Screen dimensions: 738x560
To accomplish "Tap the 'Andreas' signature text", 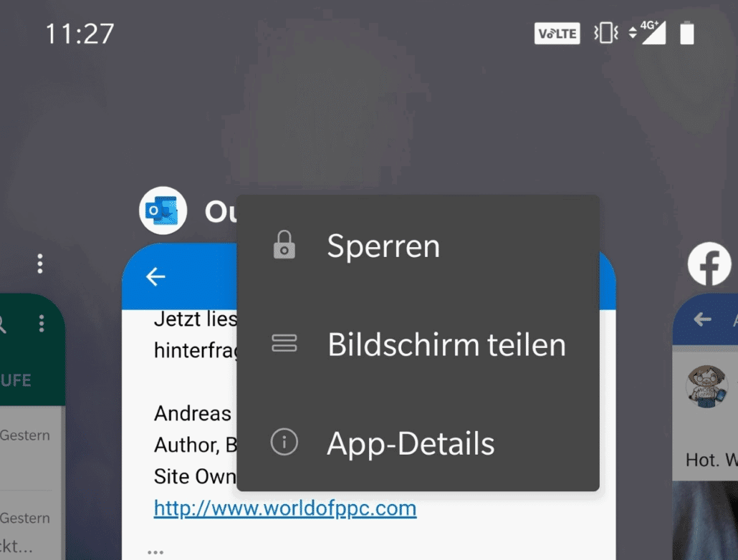I will (193, 414).
